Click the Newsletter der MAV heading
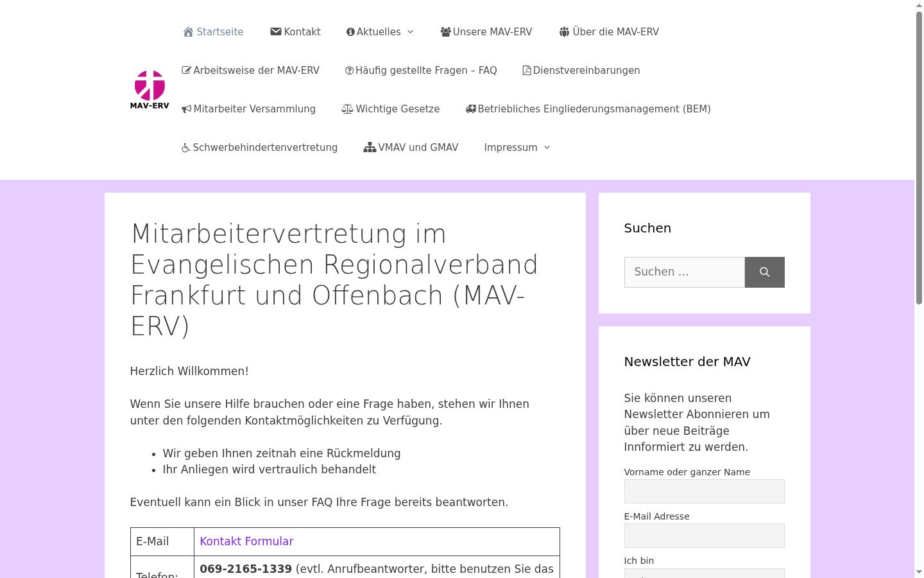 pos(687,362)
